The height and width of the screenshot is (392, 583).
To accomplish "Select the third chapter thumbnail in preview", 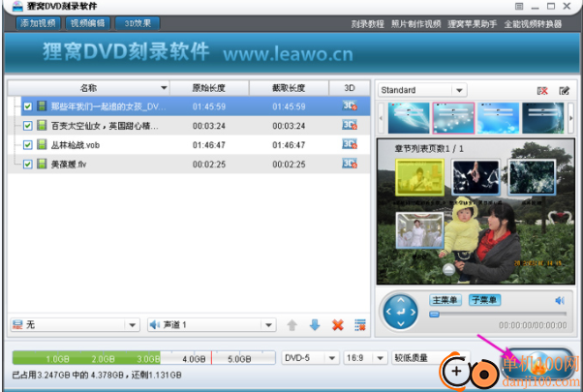I will [x=532, y=177].
